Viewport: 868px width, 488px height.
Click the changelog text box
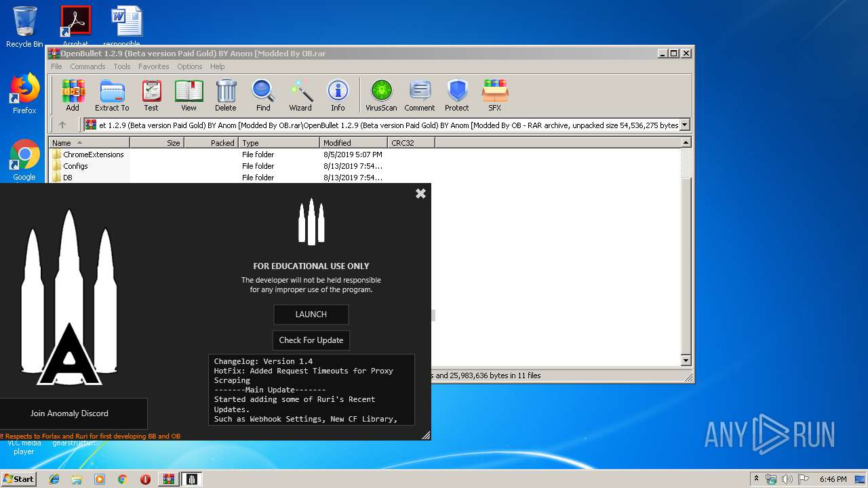click(x=311, y=390)
